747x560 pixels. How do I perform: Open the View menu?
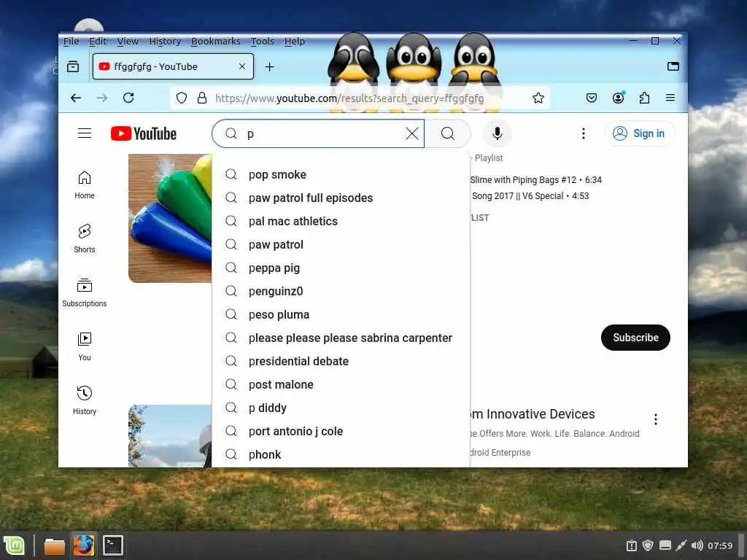[128, 42]
